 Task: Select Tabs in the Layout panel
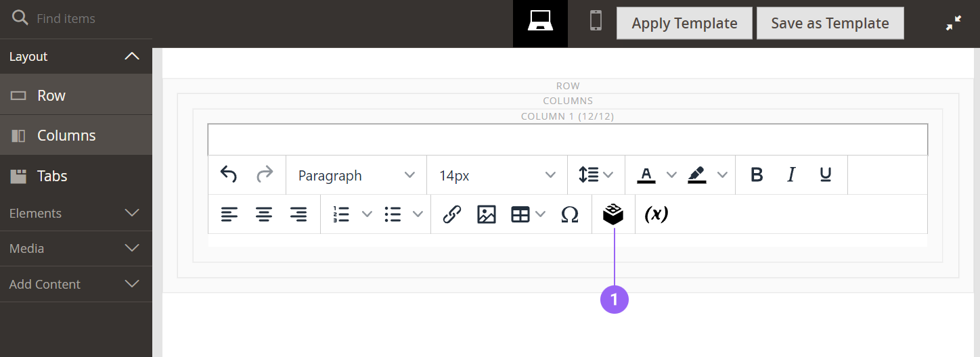(75, 176)
